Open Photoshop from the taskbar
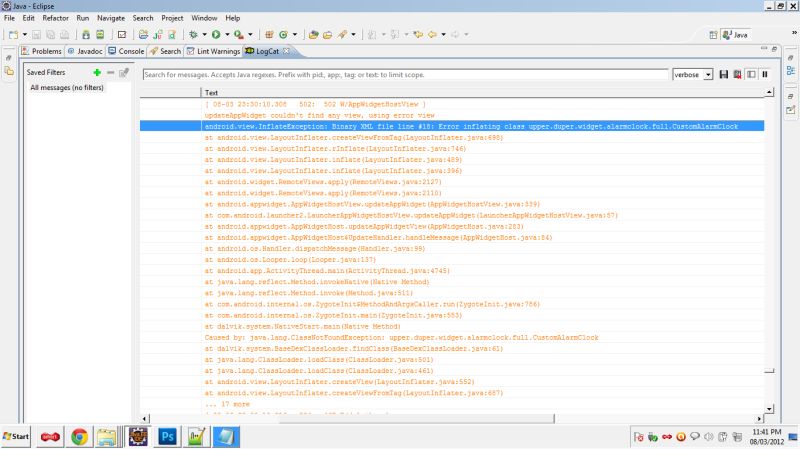800x449 pixels. [x=167, y=437]
